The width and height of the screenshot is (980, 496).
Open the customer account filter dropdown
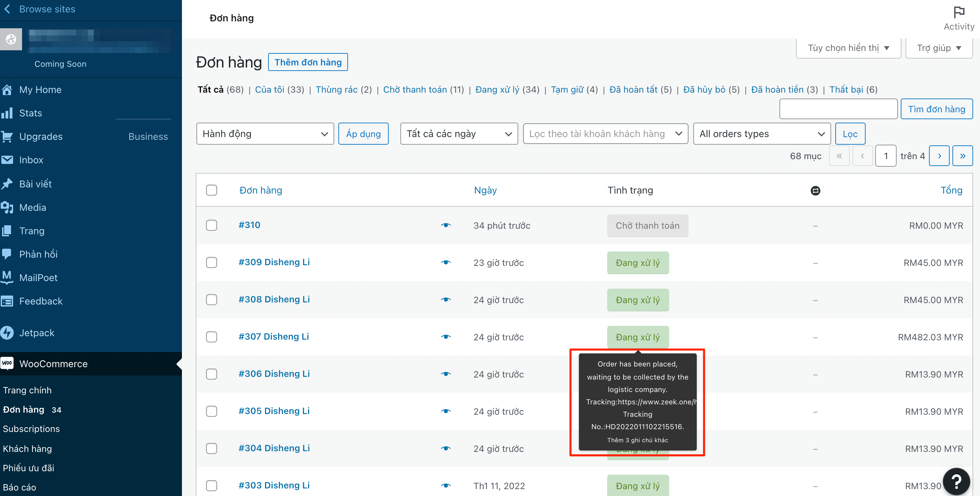[606, 134]
